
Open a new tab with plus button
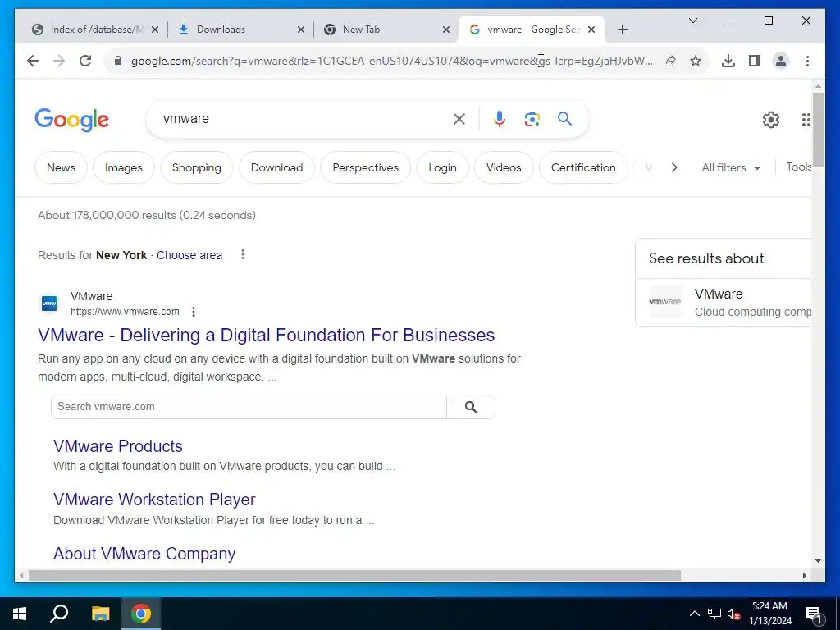(x=622, y=30)
